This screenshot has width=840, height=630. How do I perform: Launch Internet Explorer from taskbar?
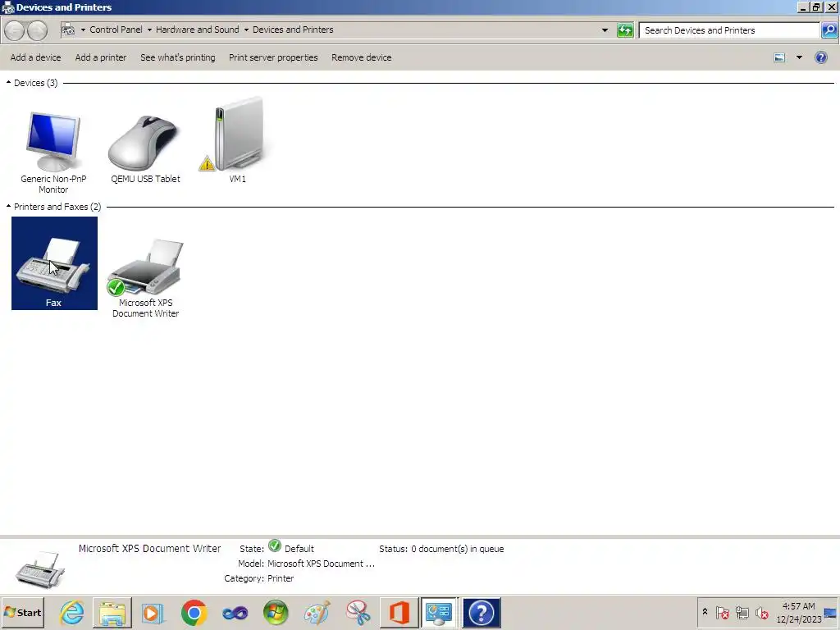[72, 612]
